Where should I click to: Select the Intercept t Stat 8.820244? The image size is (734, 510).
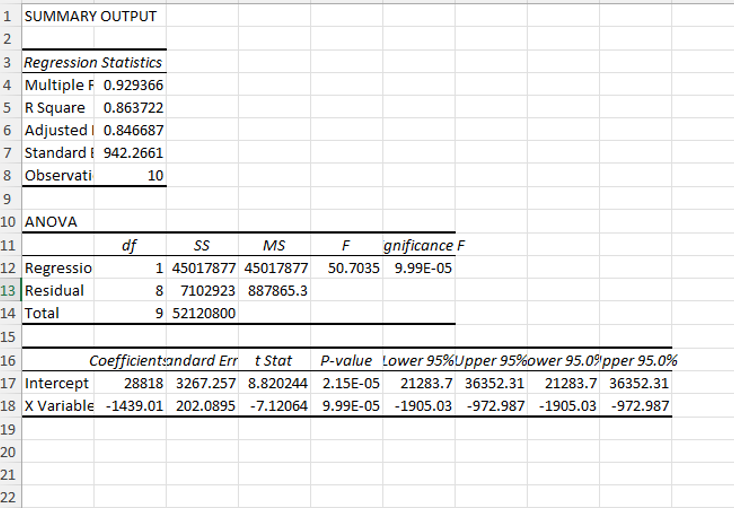tap(274, 383)
